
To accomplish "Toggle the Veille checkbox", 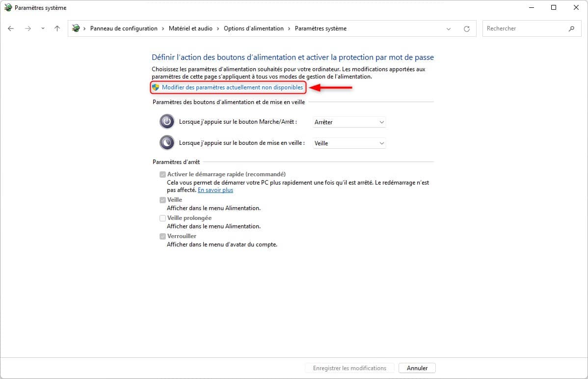I will pos(163,200).
